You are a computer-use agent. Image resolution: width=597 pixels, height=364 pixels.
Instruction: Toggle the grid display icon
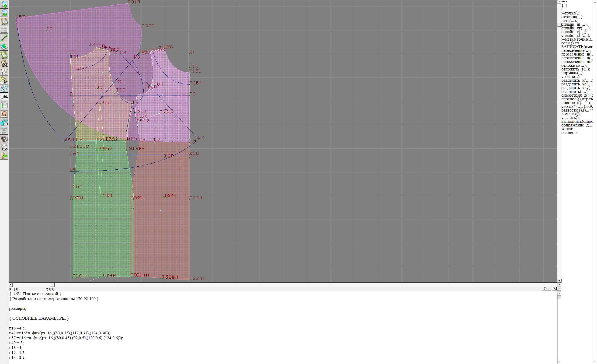[4, 30]
